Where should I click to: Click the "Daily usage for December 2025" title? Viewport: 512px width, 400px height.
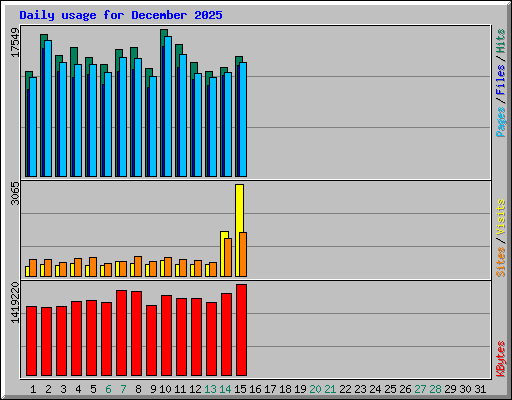(121, 15)
